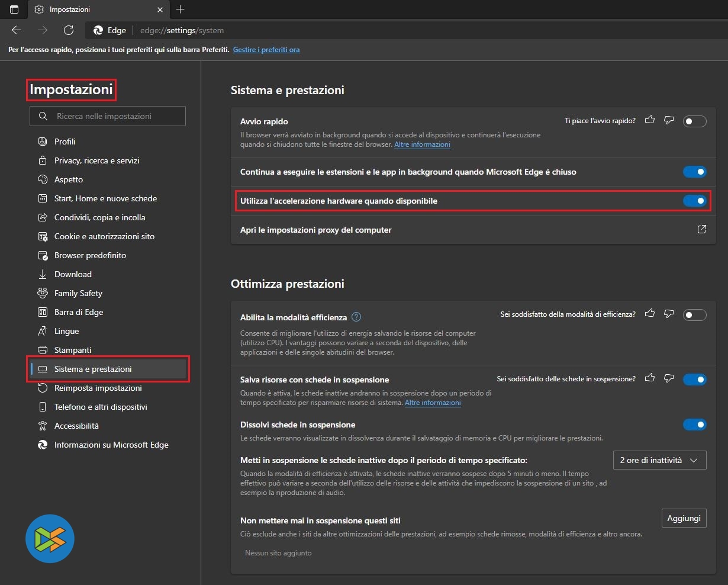
Task: Open Aspetto settings section
Action: (x=69, y=179)
